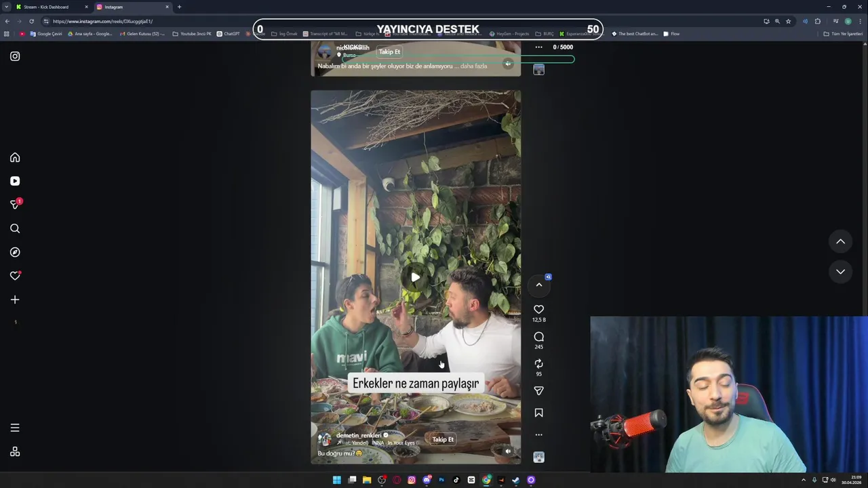The image size is (868, 488).
Task: Open the INNA · In Your Eyes audio link
Action: tap(393, 443)
